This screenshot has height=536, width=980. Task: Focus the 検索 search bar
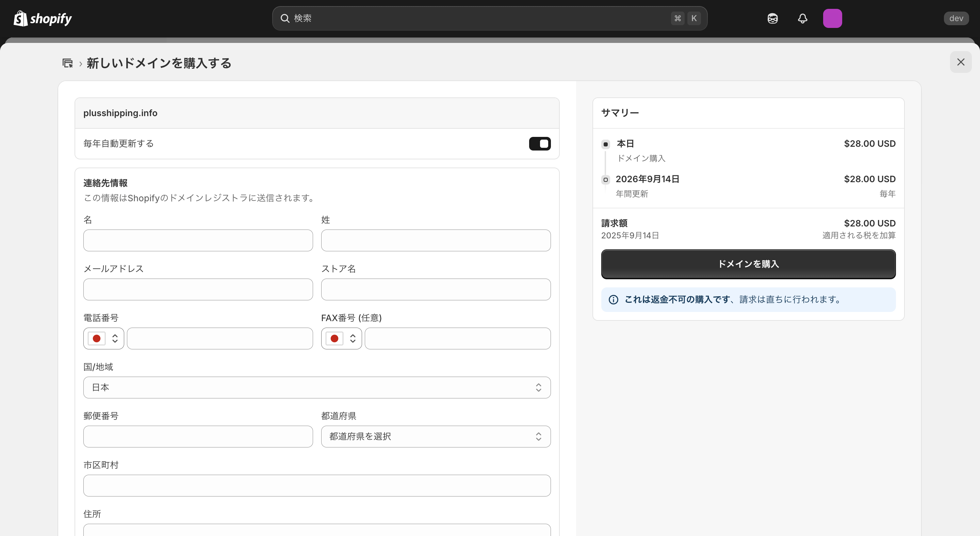tap(490, 18)
